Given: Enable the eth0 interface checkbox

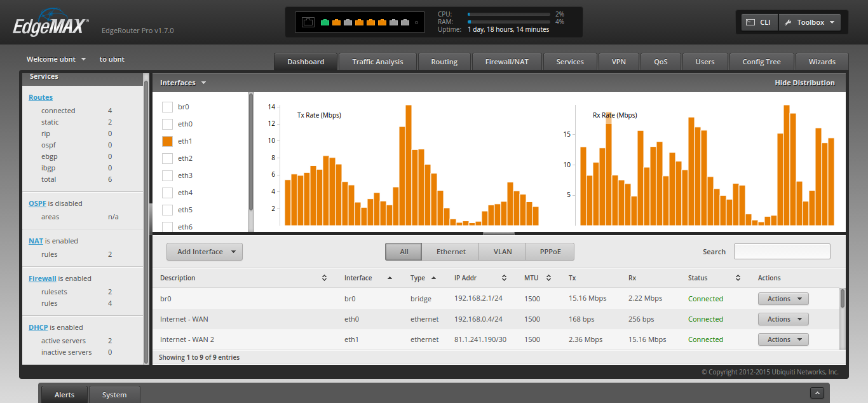Looking at the screenshot, I should (168, 124).
